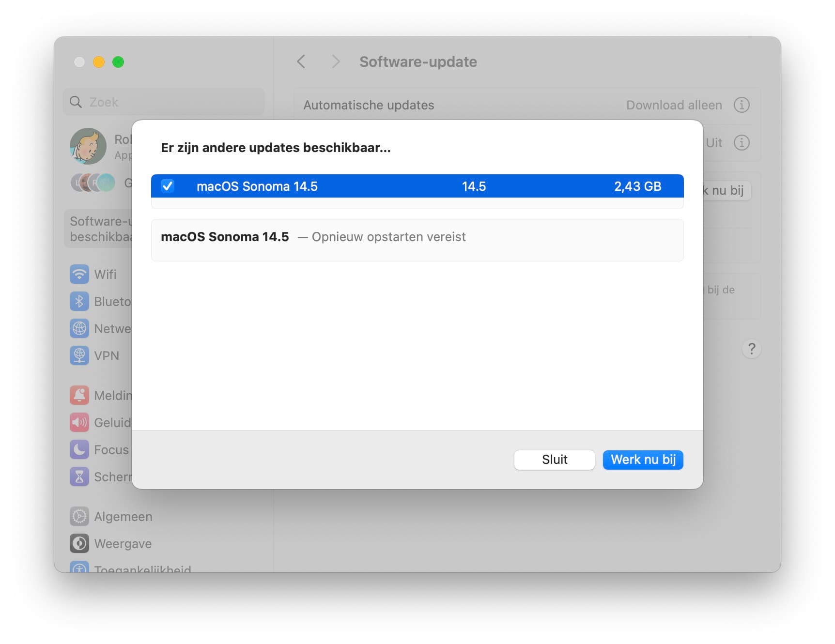
Task: Open the Bluetooth icon in sidebar
Action: [x=79, y=301]
